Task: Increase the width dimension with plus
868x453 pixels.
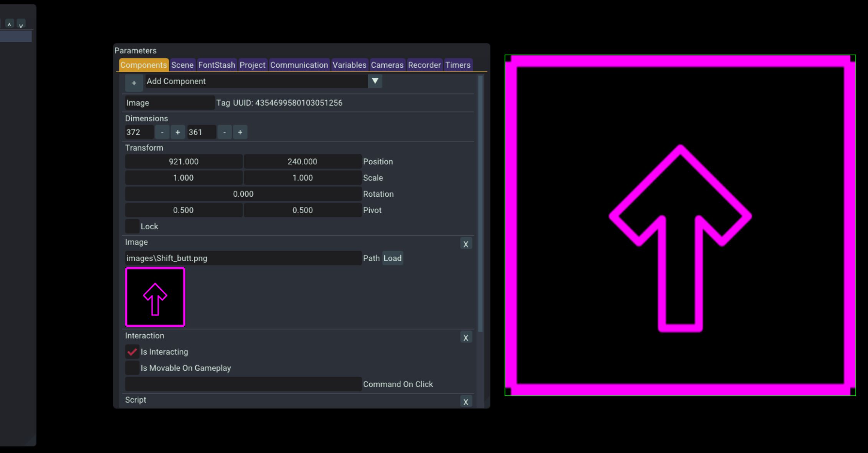Action: pyautogui.click(x=177, y=132)
